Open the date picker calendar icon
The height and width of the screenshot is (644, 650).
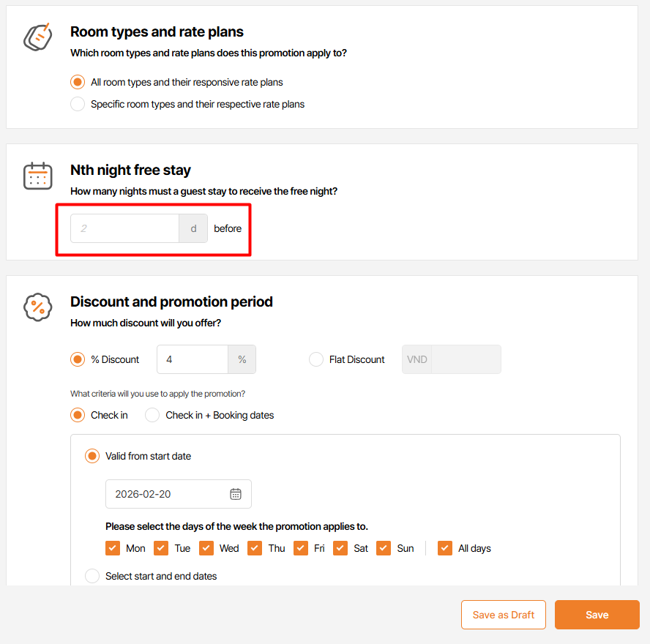236,494
